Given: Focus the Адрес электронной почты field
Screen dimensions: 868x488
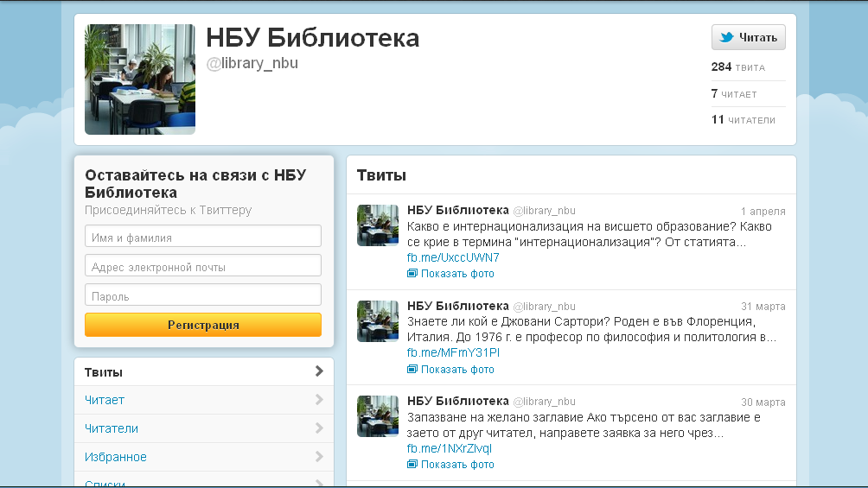Looking at the screenshot, I should click(x=203, y=265).
